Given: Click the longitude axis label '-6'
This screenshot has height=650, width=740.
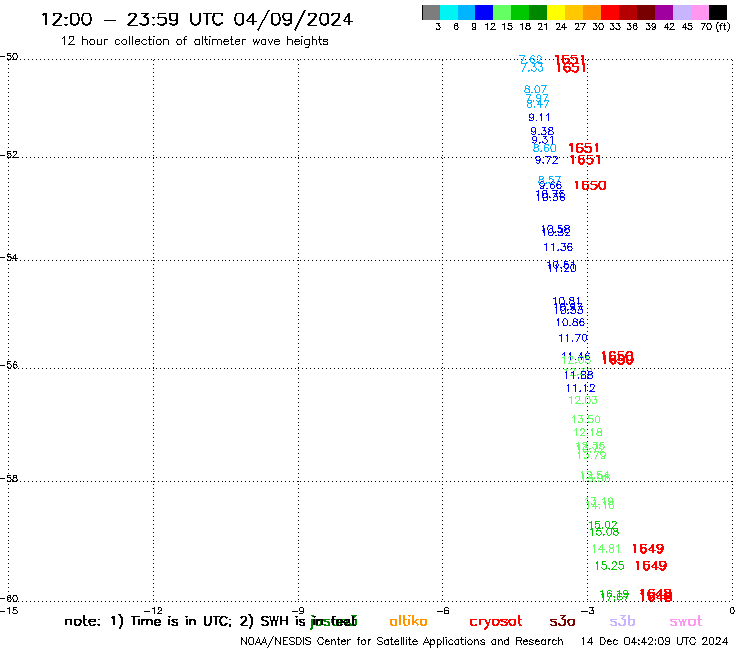Looking at the screenshot, I should click(x=443, y=611).
